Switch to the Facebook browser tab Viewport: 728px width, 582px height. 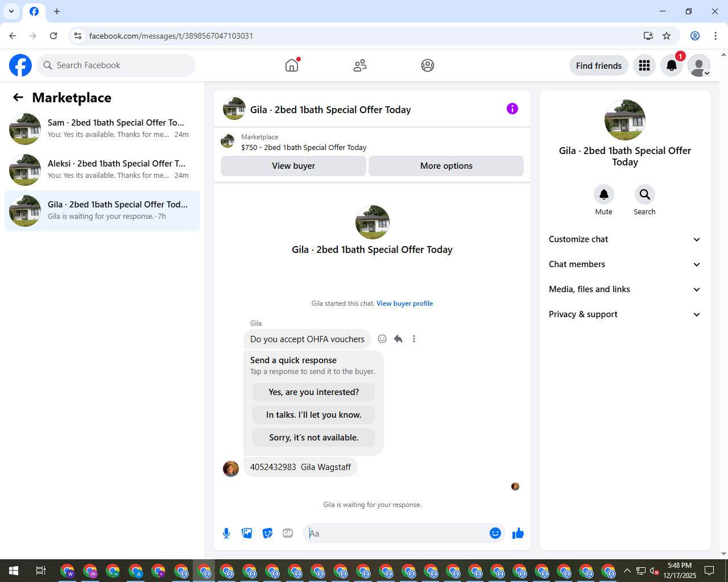tap(34, 11)
